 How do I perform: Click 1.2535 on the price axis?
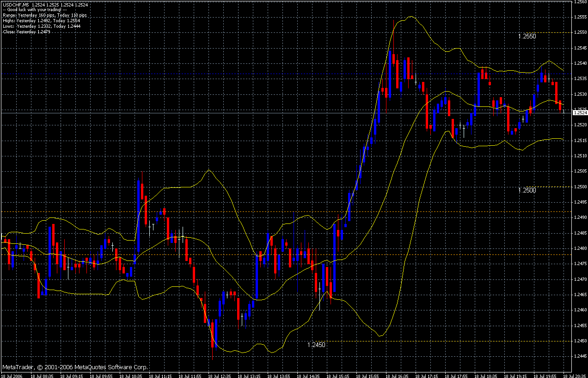click(581, 79)
